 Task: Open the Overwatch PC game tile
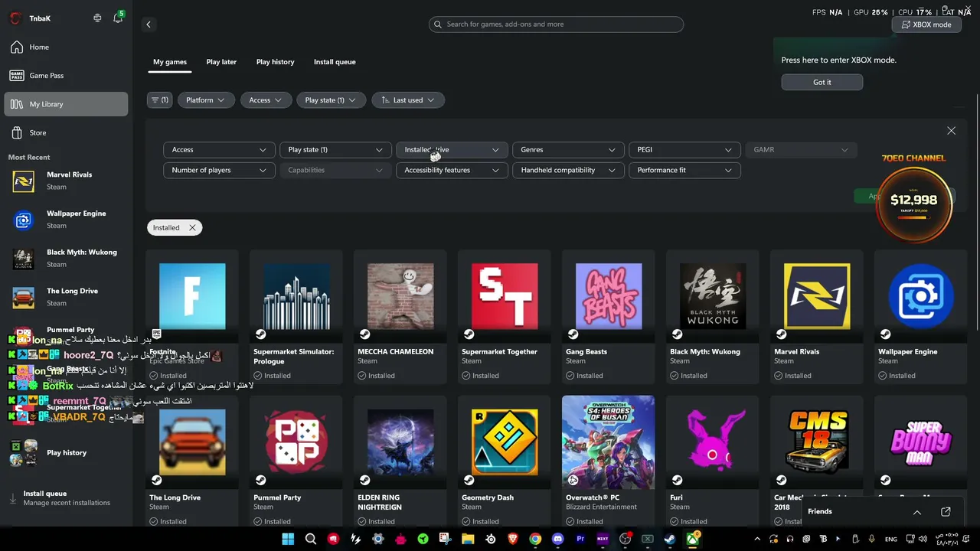(609, 461)
